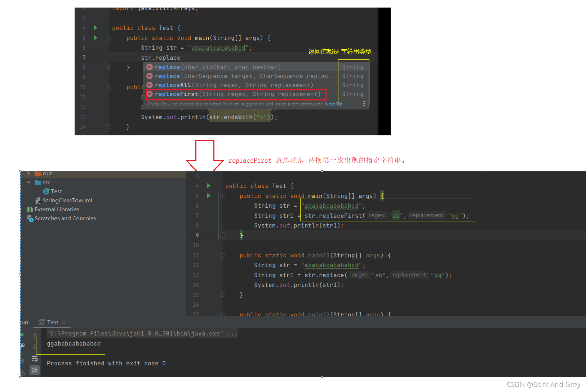Open StringClassTow.iml file
The image size is (586, 392).
coord(67,200)
